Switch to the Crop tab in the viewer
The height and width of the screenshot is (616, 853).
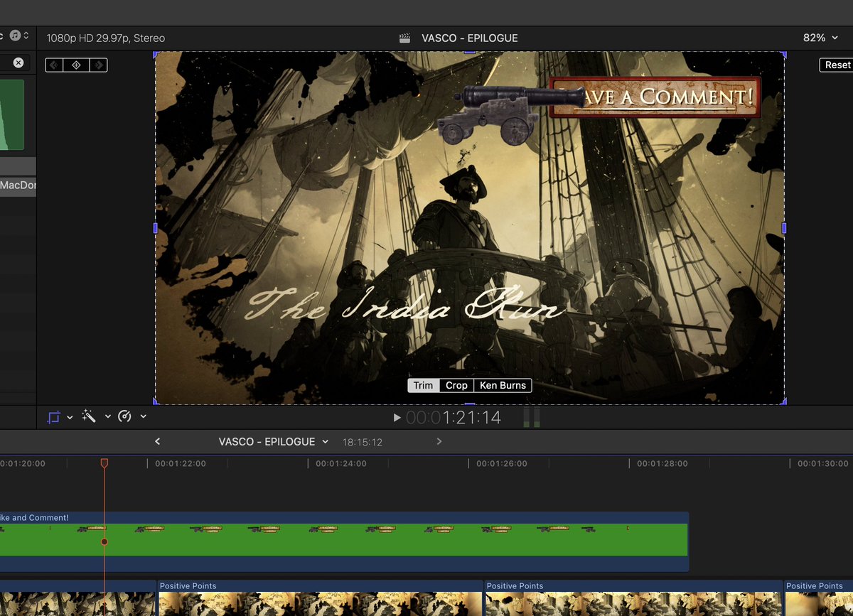tap(456, 385)
